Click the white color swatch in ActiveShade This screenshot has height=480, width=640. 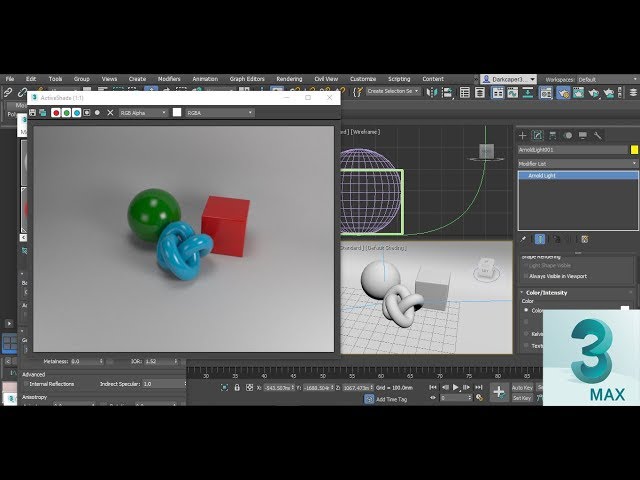(177, 112)
